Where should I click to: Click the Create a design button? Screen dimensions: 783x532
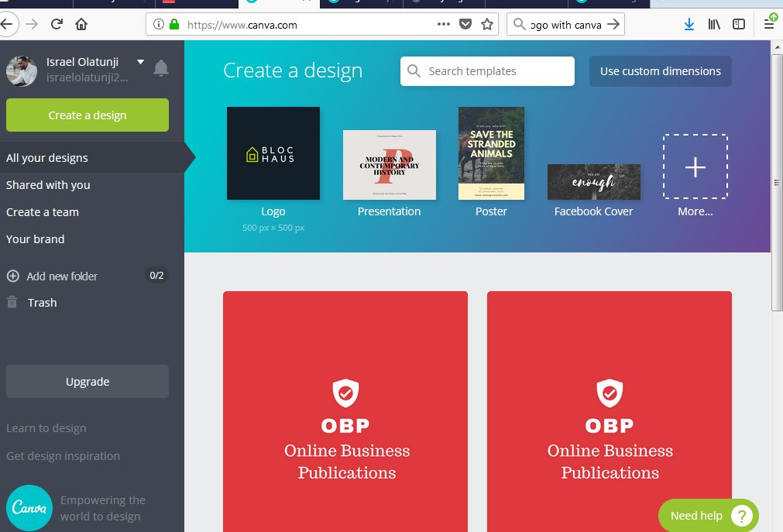[87, 115]
